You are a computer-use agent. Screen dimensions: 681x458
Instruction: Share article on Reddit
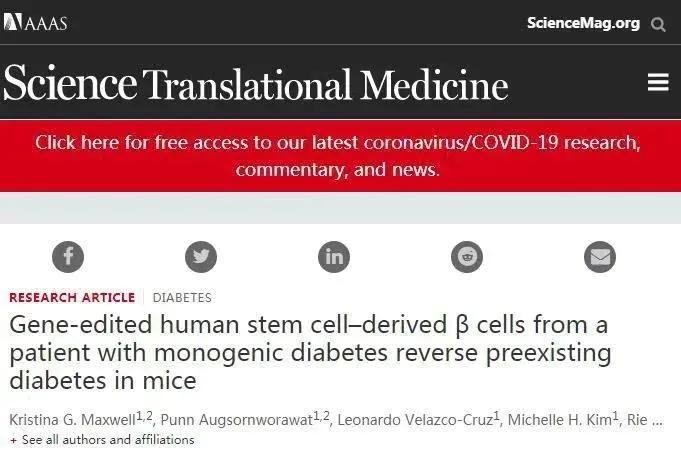point(467,257)
